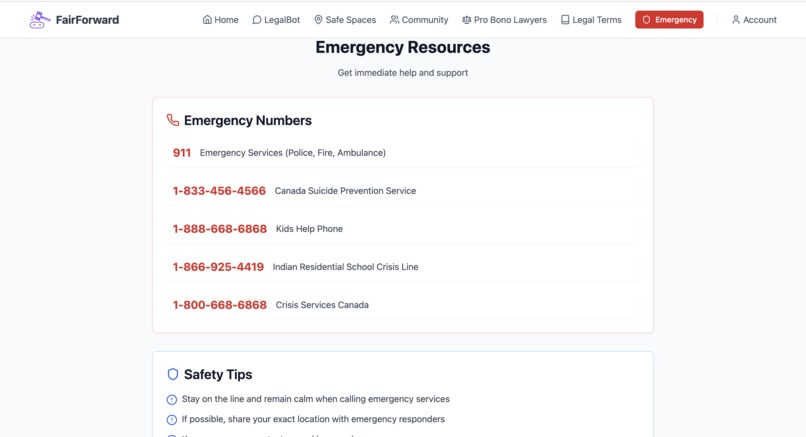Click the book icon for Legal Terms
The width and height of the screenshot is (806, 437).
tap(565, 20)
